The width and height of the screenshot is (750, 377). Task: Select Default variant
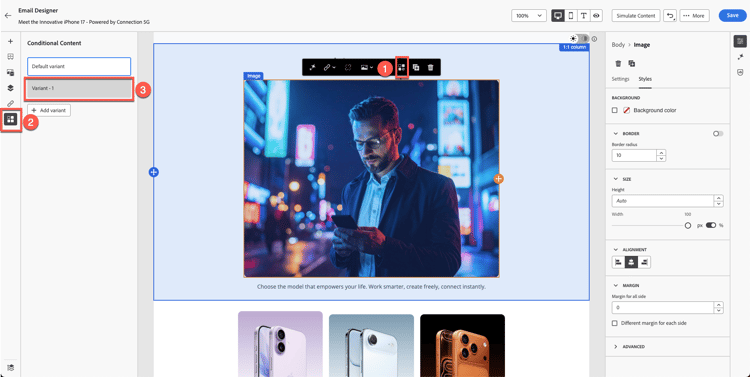(79, 67)
